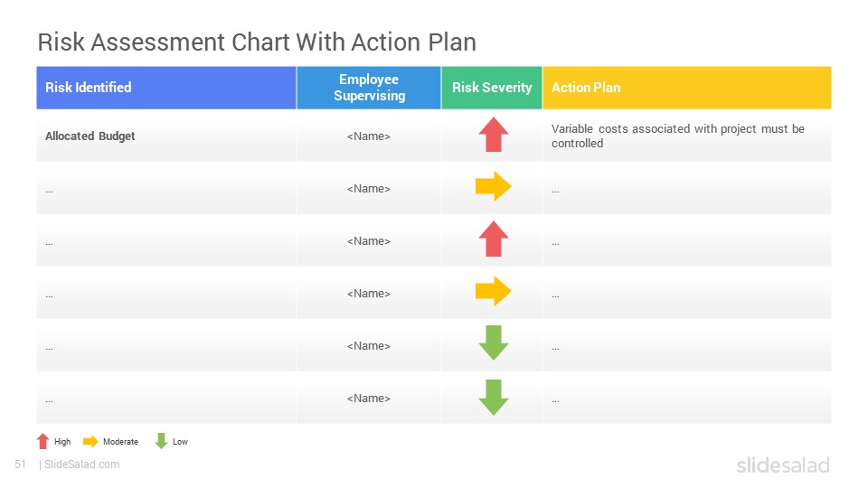Click the red up arrow beside Allocated Budget
The image size is (868, 488).
494,135
